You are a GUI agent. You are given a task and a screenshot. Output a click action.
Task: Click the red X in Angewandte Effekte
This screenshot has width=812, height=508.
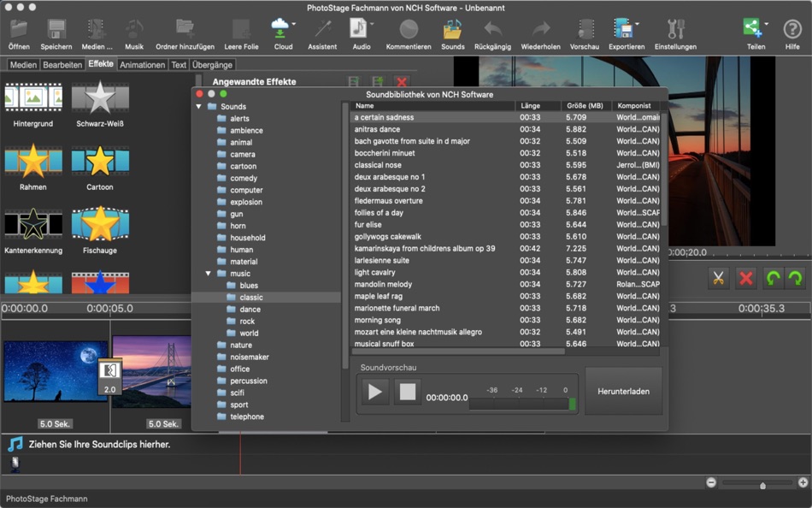[402, 82]
